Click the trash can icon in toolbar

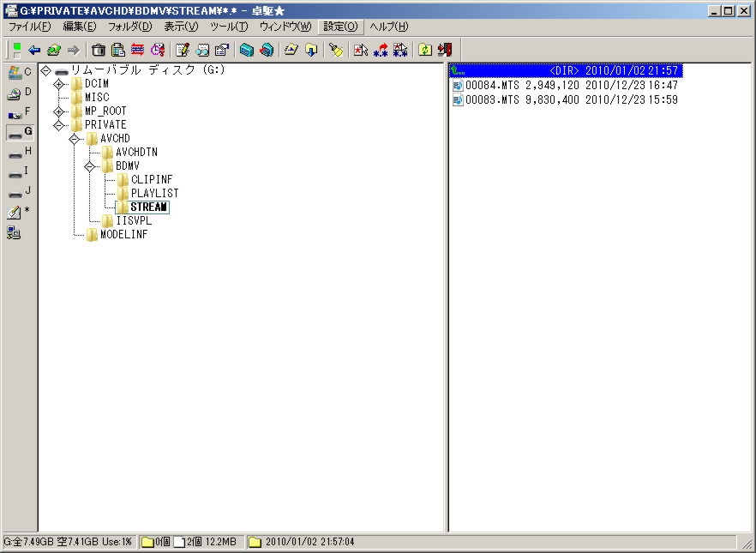99,50
